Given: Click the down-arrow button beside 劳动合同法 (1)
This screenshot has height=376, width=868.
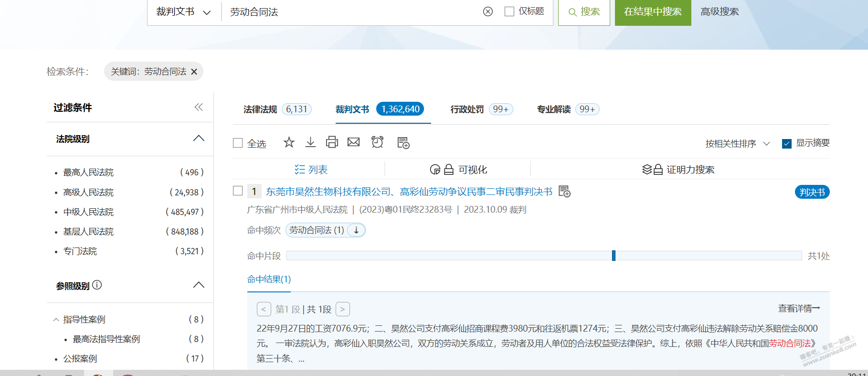Looking at the screenshot, I should (x=356, y=230).
